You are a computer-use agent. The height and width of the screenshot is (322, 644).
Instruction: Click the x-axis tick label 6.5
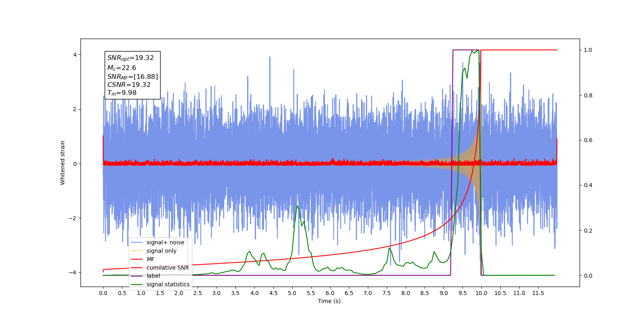349,293
